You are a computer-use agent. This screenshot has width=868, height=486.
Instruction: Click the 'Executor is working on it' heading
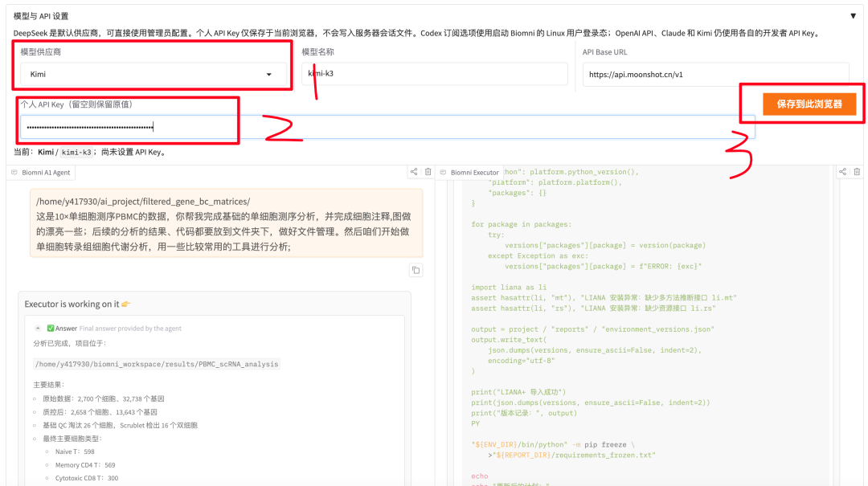[x=77, y=304]
